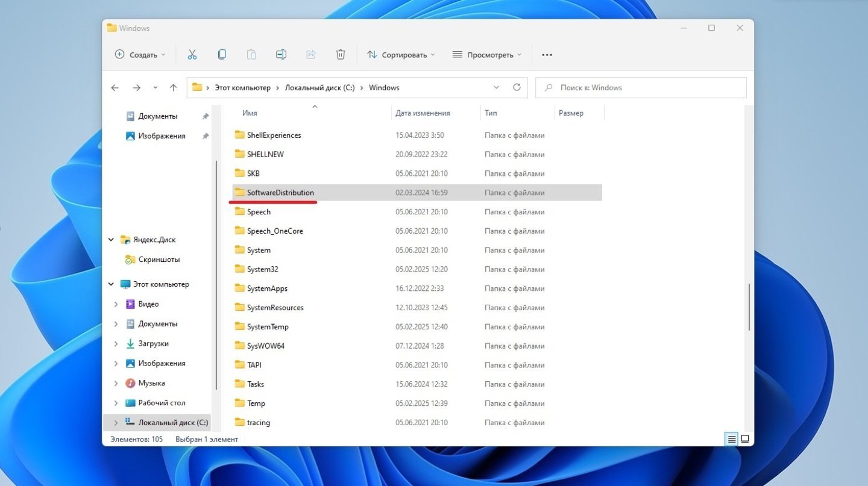
Task: Select the SystemTemp folder
Action: [417, 327]
